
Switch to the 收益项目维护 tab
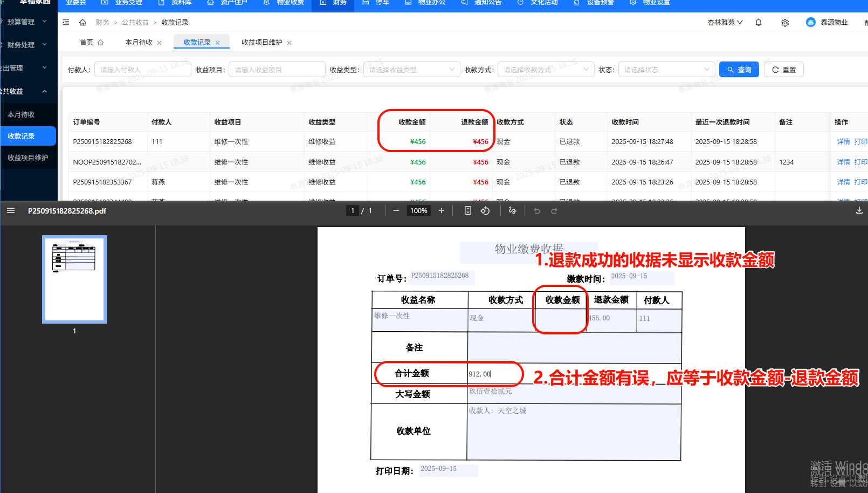click(x=261, y=42)
